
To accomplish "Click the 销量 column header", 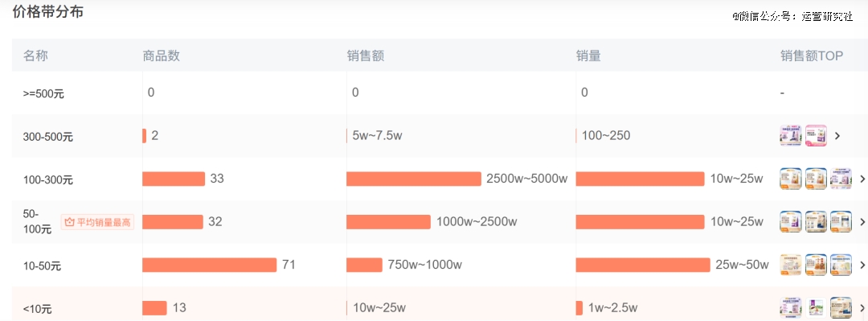I will point(588,56).
